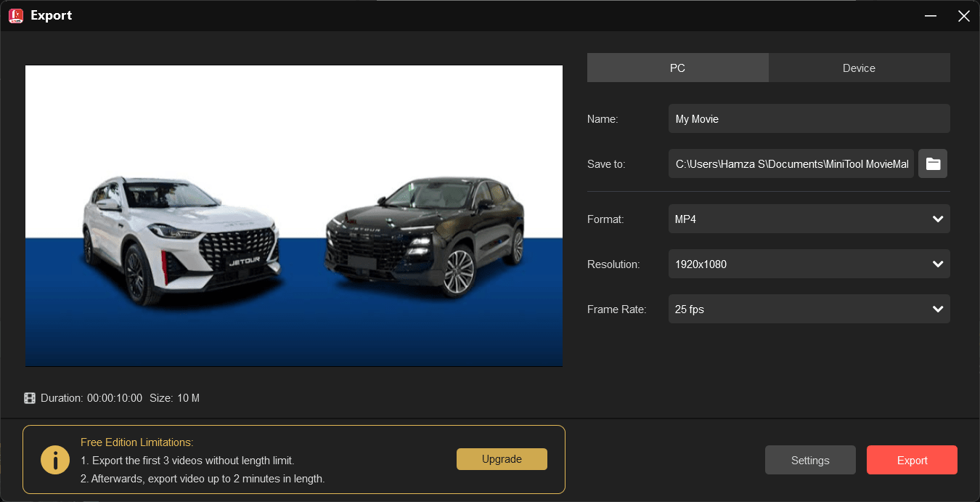Click the 'Size: 10 M' text

click(174, 398)
